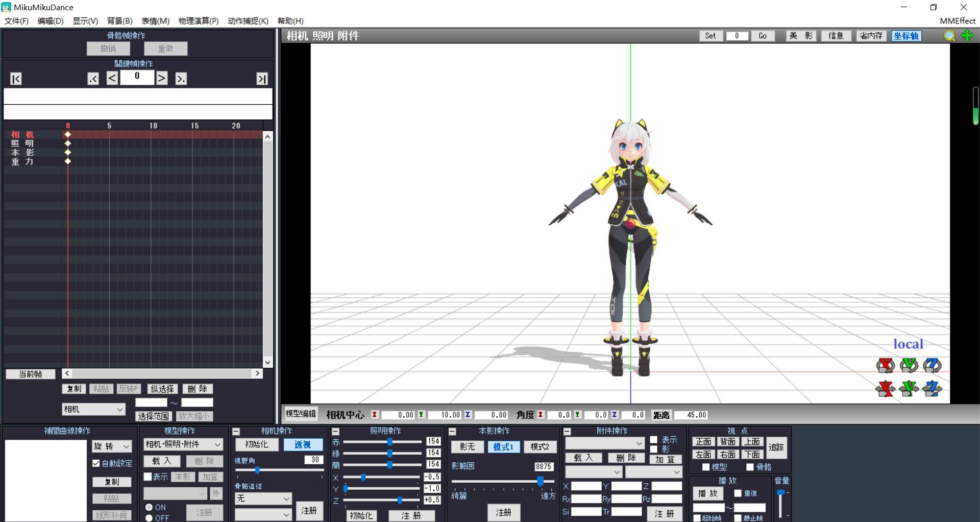This screenshot has width=980, height=522.
Task: Click the blue Z-axis rotate icon
Action: pos(932,365)
